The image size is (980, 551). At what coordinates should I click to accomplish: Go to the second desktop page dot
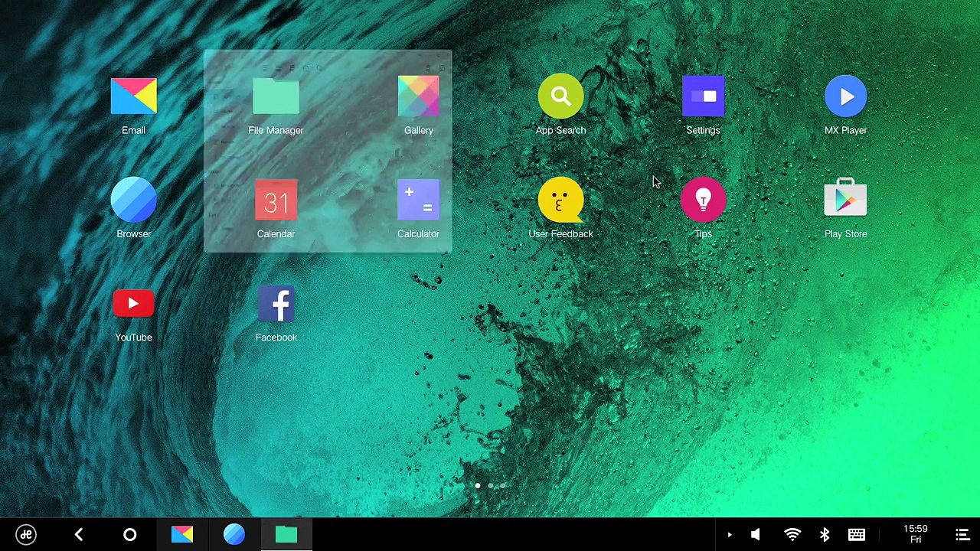pyautogui.click(x=490, y=486)
